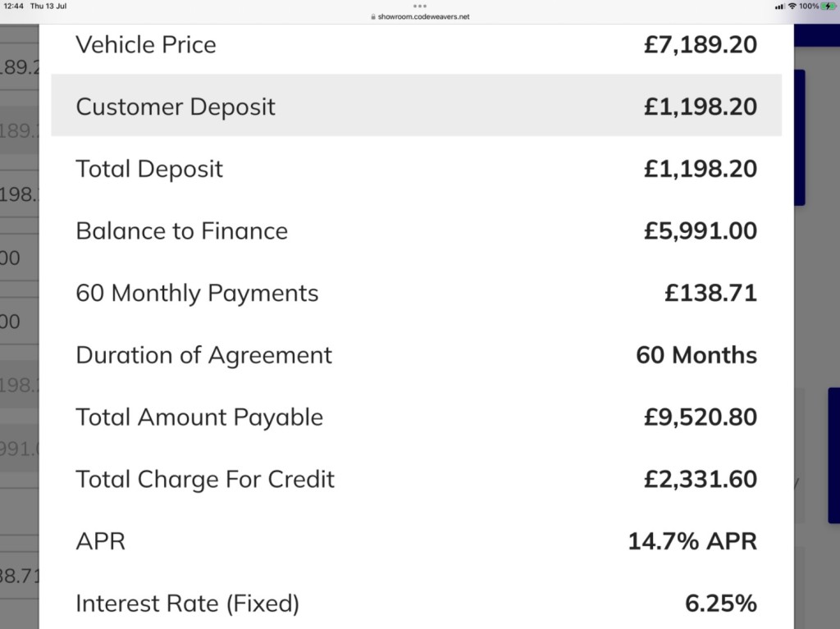The width and height of the screenshot is (840, 629).
Task: Select the Total Amount Payable figure £9,520.80
Action: point(701,417)
